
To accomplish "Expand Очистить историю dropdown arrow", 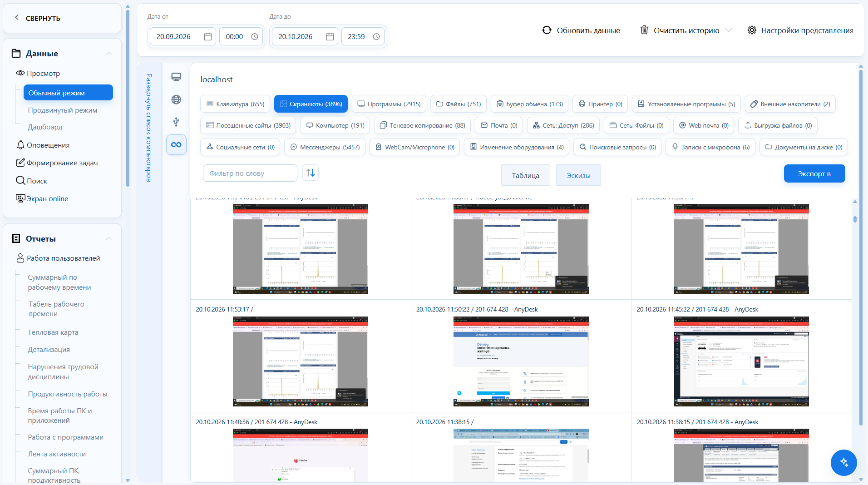I will [729, 30].
